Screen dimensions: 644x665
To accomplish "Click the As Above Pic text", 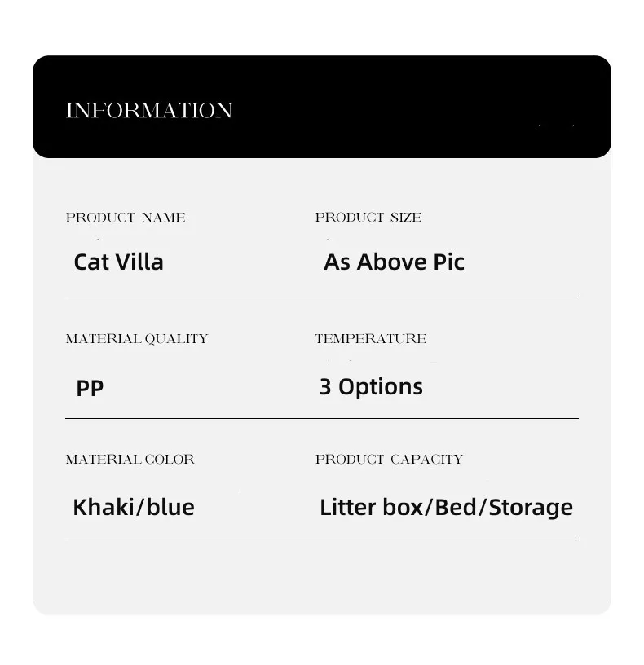I will [394, 262].
